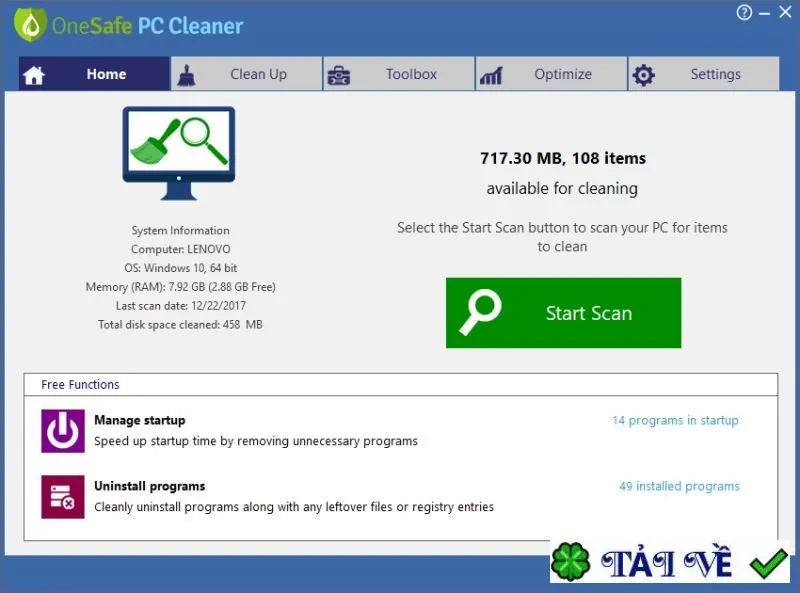This screenshot has height=593, width=800.
Task: Open help via the question mark icon
Action: point(744,12)
